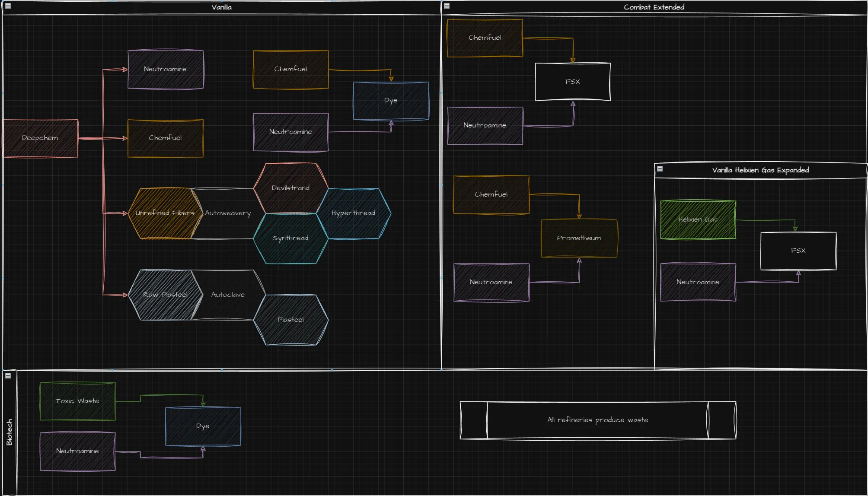This screenshot has height=496, width=868.
Task: Collapse the Combat Extended swimlane
Action: point(447,6)
